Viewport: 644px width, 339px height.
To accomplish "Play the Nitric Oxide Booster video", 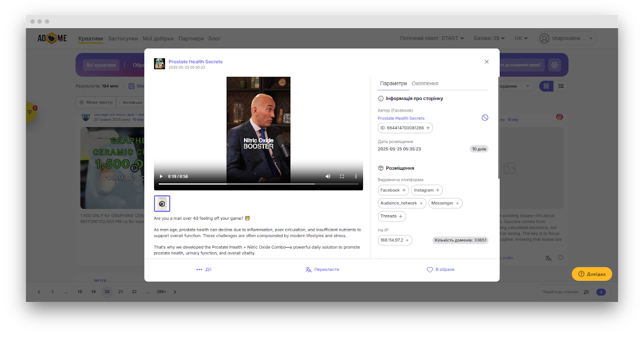I will [161, 177].
